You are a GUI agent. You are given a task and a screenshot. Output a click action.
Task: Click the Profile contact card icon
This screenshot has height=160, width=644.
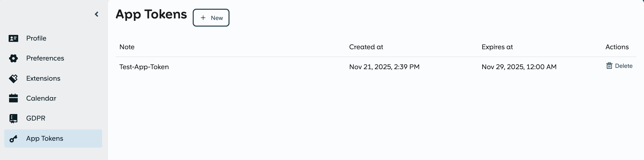pos(13,38)
